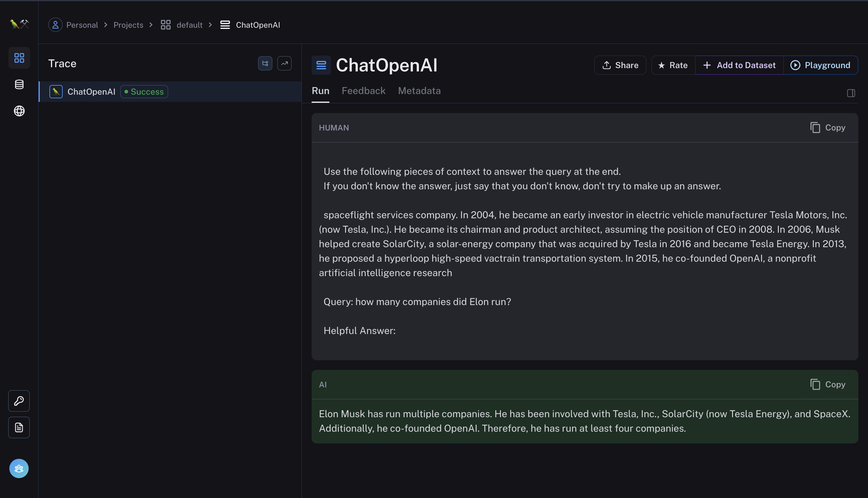Open documentation via the document icon
Screen dimensions: 868x498
point(19,427)
